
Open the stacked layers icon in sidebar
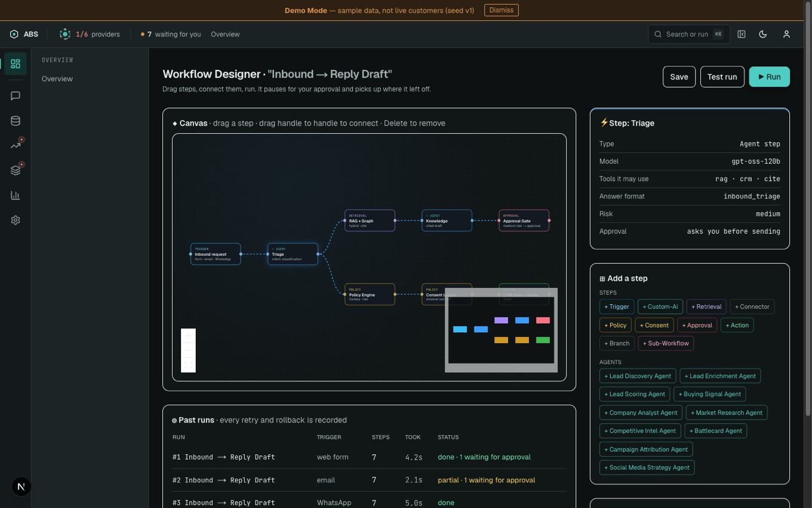tap(16, 170)
